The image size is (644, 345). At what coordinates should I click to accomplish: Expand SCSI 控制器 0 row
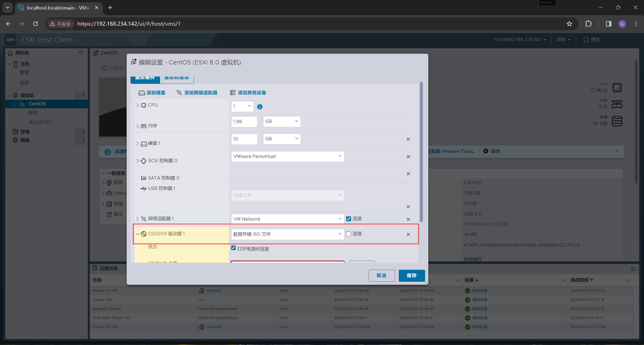[138, 161]
